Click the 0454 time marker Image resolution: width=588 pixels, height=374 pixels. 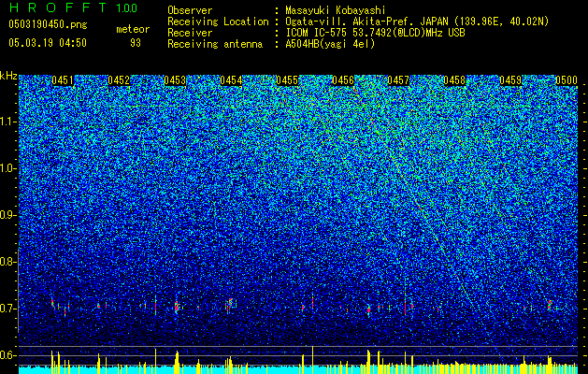(x=231, y=80)
